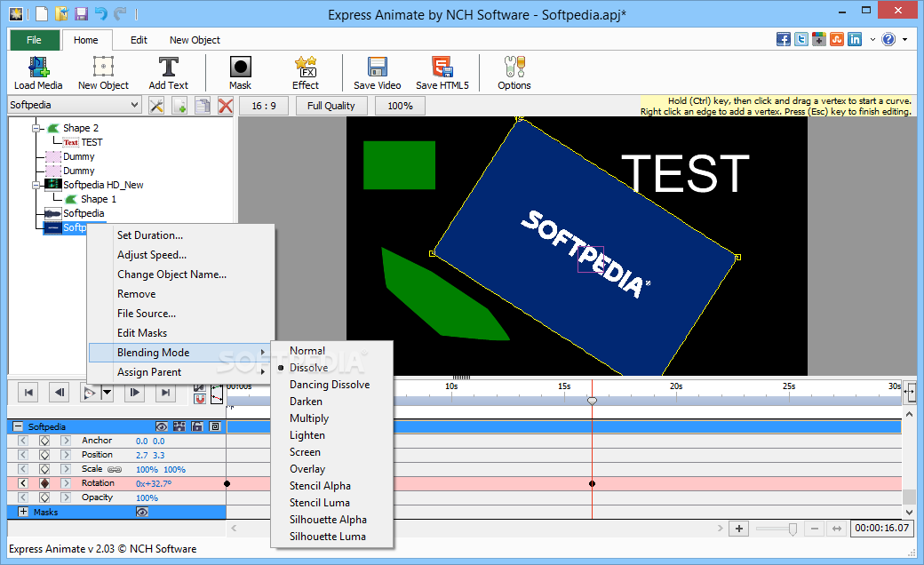
Task: Toggle lock icon on Softpedia layer
Action: pos(197,426)
